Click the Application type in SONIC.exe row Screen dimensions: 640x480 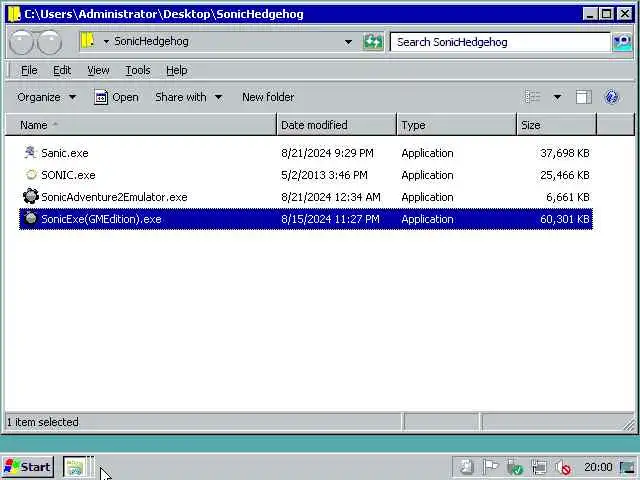(427, 175)
